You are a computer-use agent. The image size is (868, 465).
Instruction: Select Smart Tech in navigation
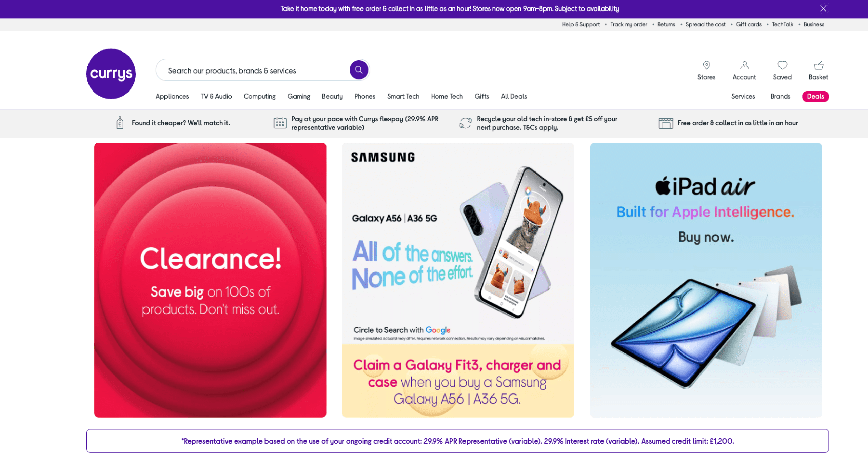click(x=403, y=96)
